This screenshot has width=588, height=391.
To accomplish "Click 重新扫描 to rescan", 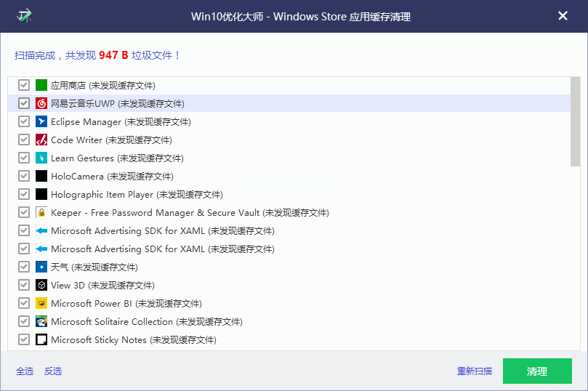I will (475, 371).
